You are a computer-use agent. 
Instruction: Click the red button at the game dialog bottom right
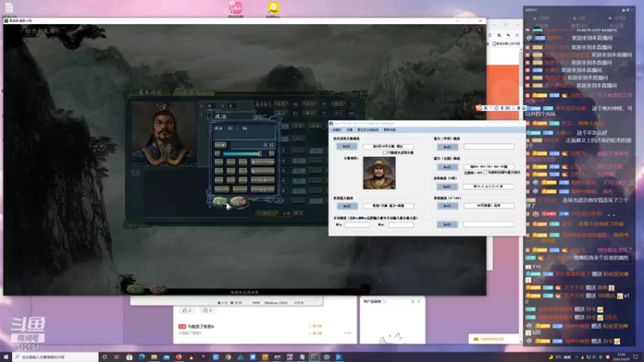tap(298, 213)
